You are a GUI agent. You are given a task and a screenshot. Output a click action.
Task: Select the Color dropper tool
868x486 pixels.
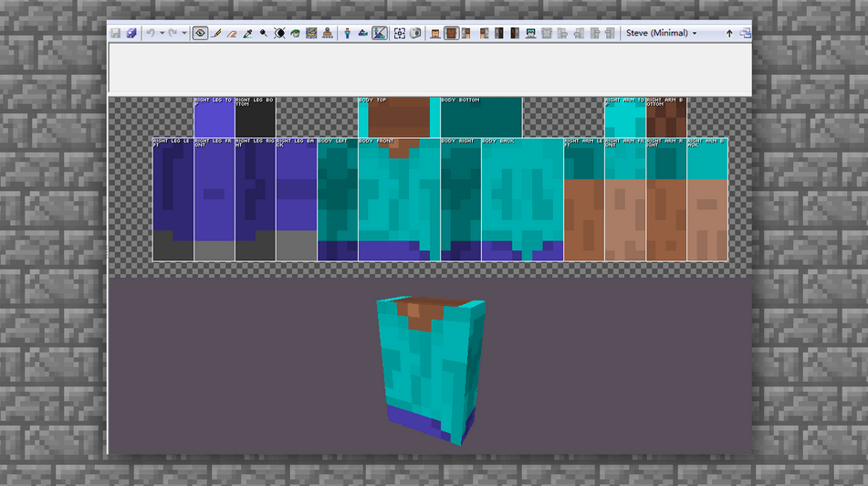(248, 33)
